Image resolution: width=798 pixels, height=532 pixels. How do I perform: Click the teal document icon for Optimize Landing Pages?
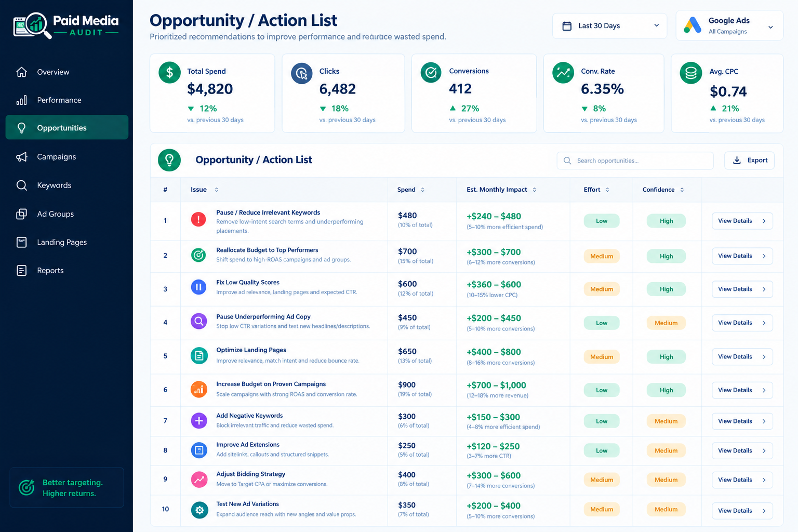point(198,355)
